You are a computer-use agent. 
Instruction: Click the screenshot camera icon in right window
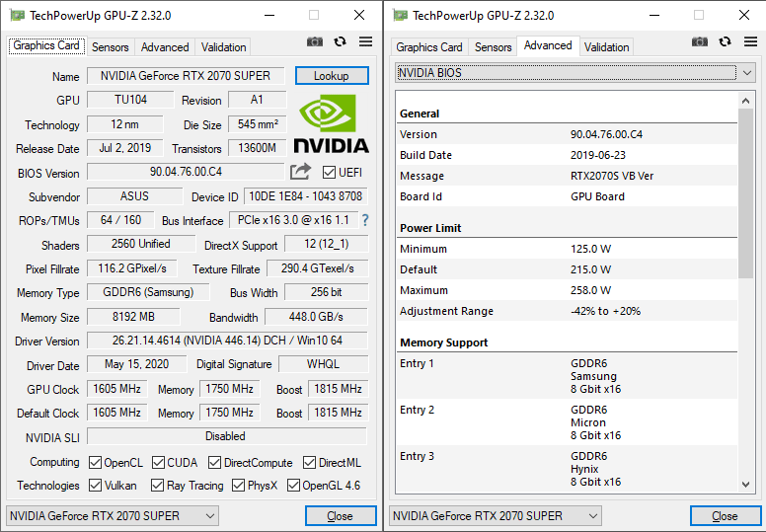point(700,42)
